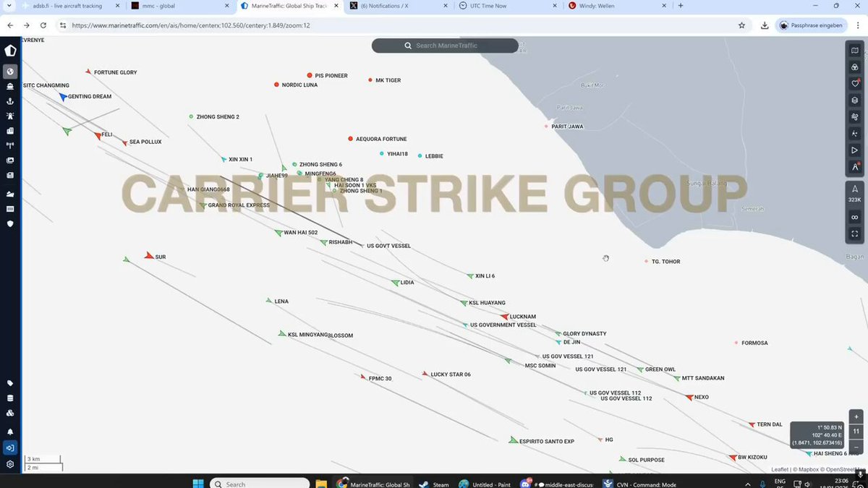Open the map layers icon in the right toolbar
The image size is (868, 488).
[854, 100]
